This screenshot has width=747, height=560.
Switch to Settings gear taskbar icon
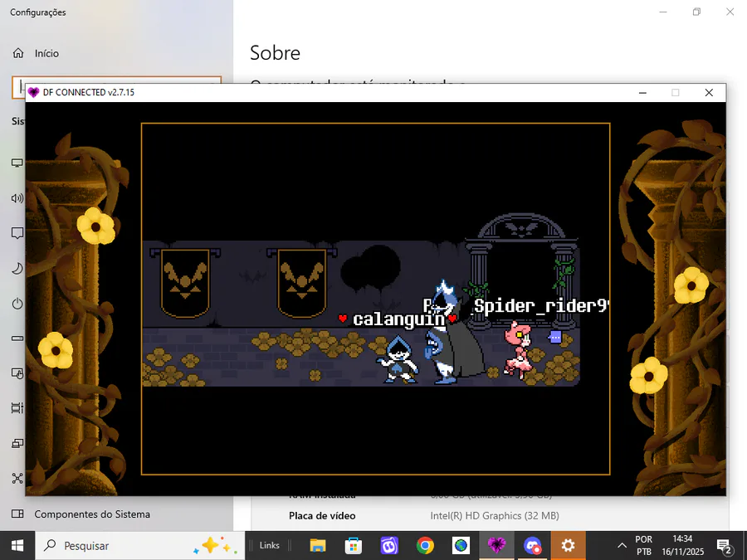click(x=568, y=546)
